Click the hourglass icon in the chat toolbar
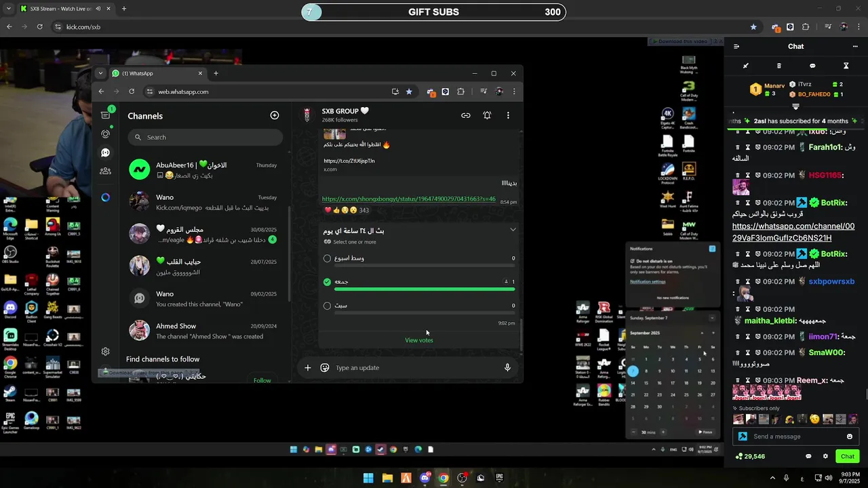The width and height of the screenshot is (868, 488). click(x=846, y=66)
